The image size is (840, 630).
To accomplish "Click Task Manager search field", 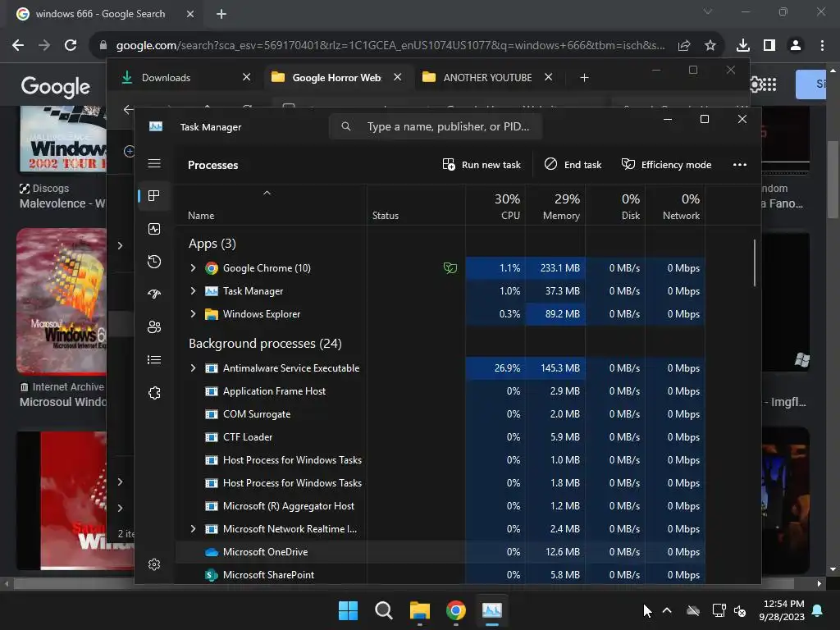I will tap(436, 126).
